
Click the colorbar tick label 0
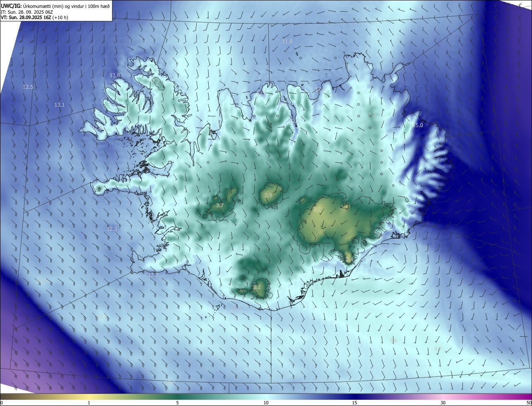[2, 403]
